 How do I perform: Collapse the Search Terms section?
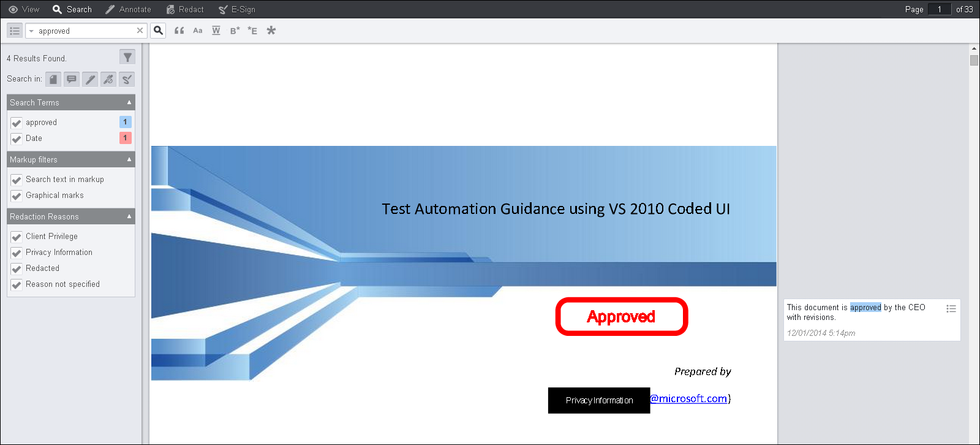(x=129, y=102)
